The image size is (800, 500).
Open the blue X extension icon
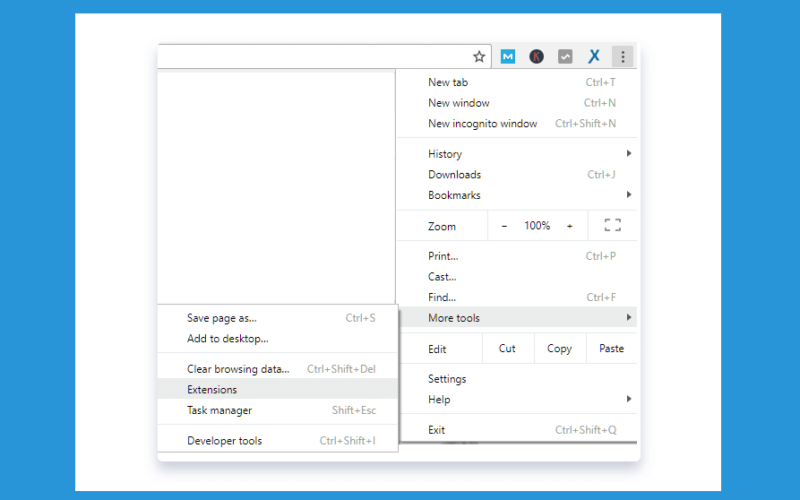593,57
